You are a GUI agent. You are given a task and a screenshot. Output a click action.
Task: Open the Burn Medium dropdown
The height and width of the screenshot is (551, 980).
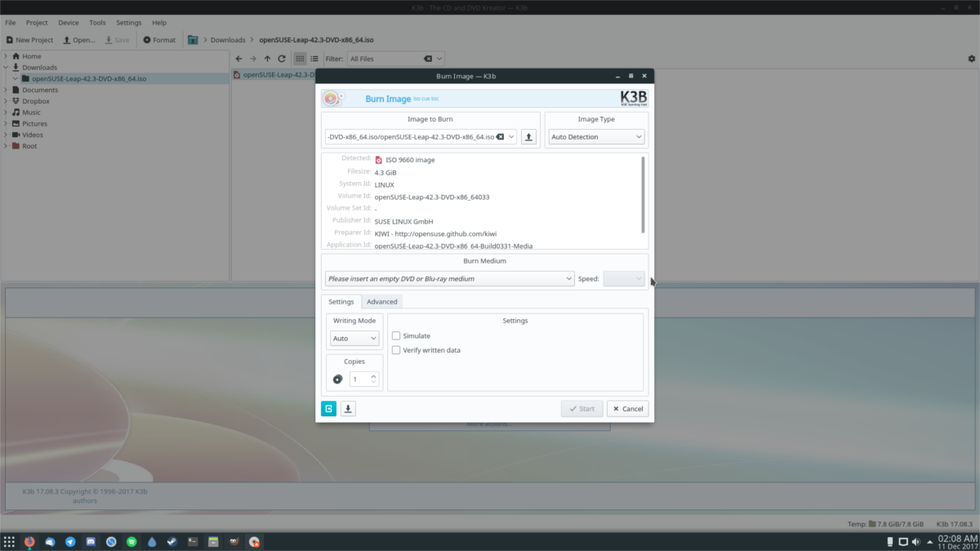[449, 278]
